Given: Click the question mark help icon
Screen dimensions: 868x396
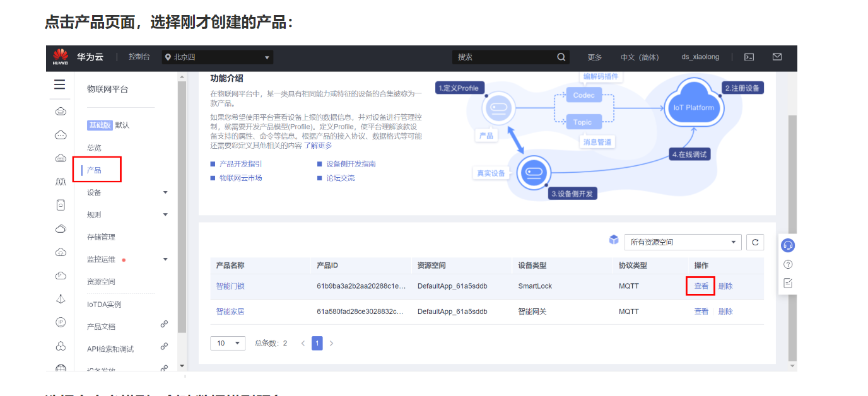Looking at the screenshot, I should (x=788, y=264).
